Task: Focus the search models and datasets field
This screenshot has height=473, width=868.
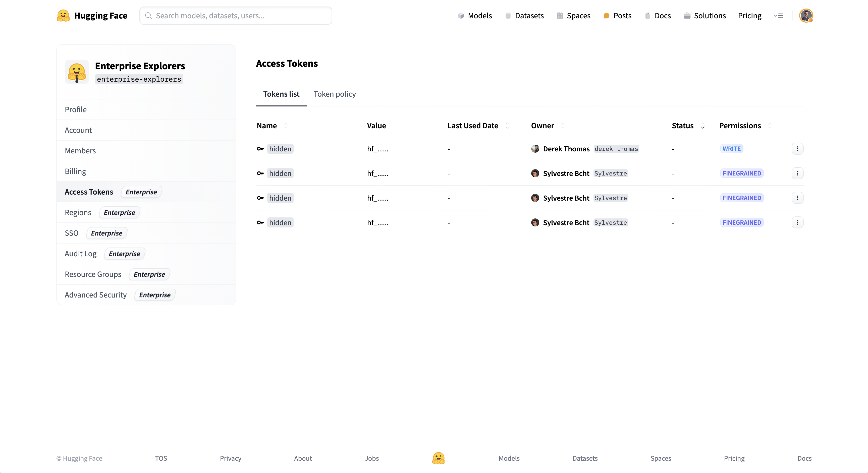Action: 236,16
